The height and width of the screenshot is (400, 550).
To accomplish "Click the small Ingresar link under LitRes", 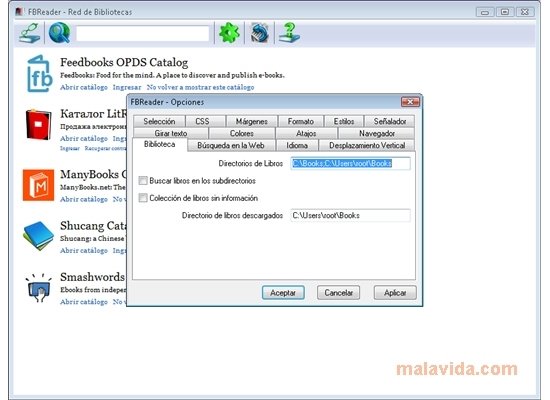I will coord(70,148).
